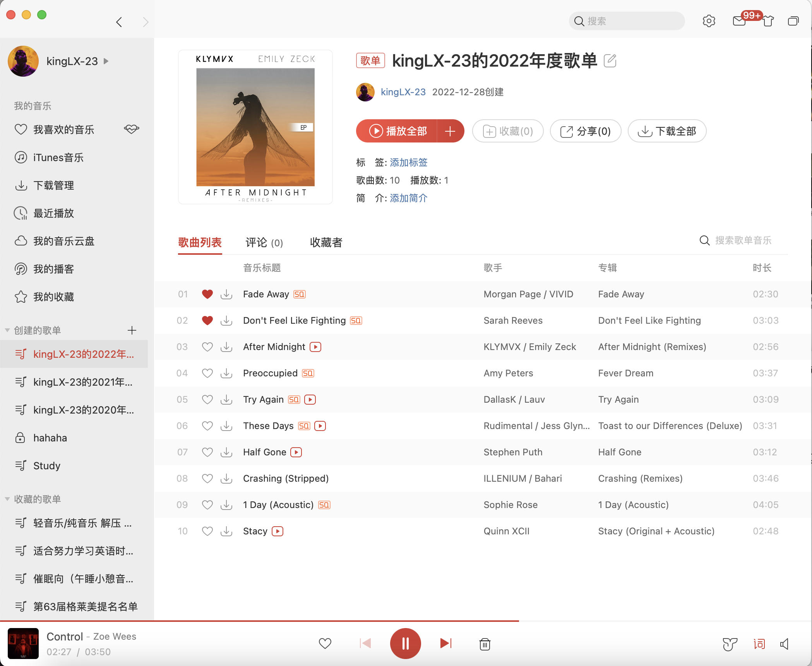Screen dimensions: 812x666
Task: Collapse the collected playlists section
Action: click(x=7, y=499)
